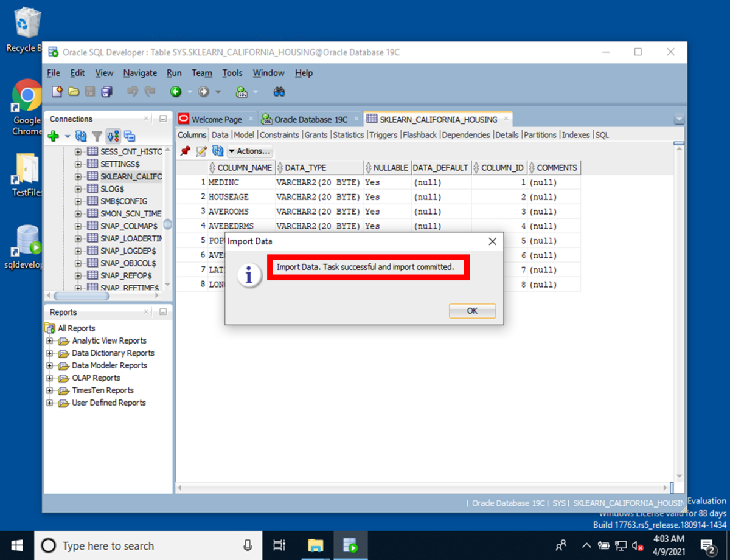This screenshot has width=730, height=560.
Task: Open dropdown beside new connection plus
Action: click(x=68, y=137)
